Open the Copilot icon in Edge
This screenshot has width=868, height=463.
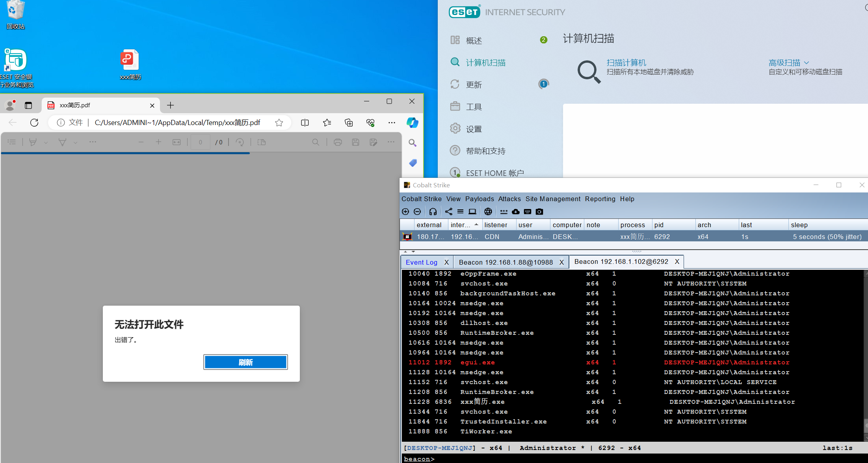click(413, 123)
